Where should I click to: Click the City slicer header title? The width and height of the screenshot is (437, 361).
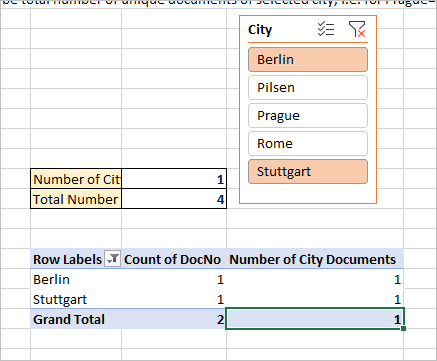point(260,30)
